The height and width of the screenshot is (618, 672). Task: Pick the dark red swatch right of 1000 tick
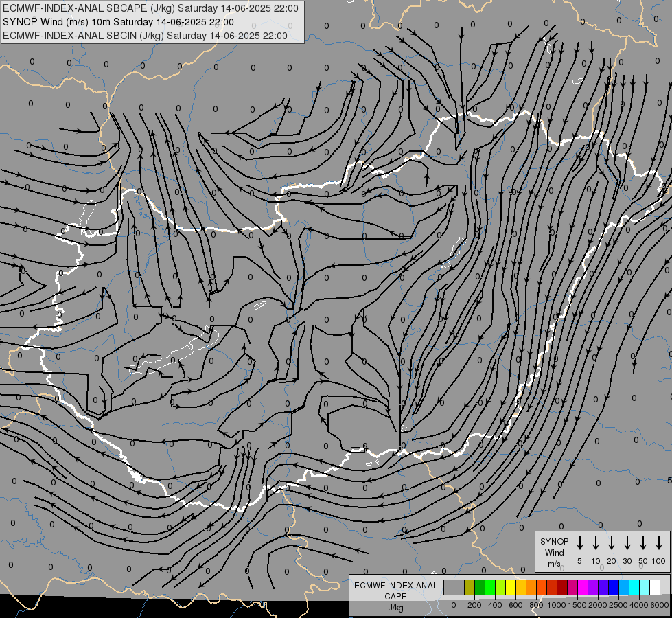click(563, 587)
